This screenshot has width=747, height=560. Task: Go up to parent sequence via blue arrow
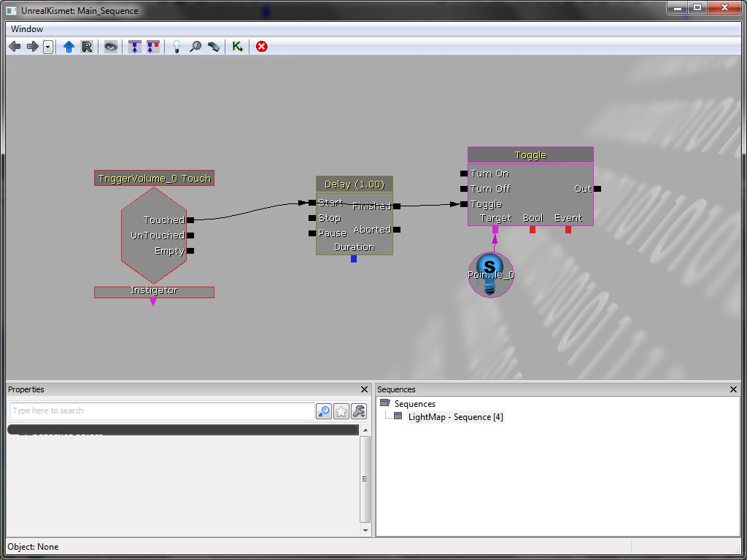(69, 47)
